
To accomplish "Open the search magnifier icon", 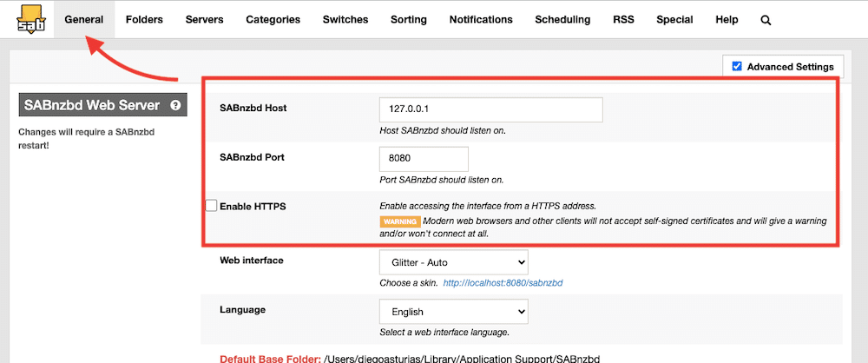I will point(766,20).
